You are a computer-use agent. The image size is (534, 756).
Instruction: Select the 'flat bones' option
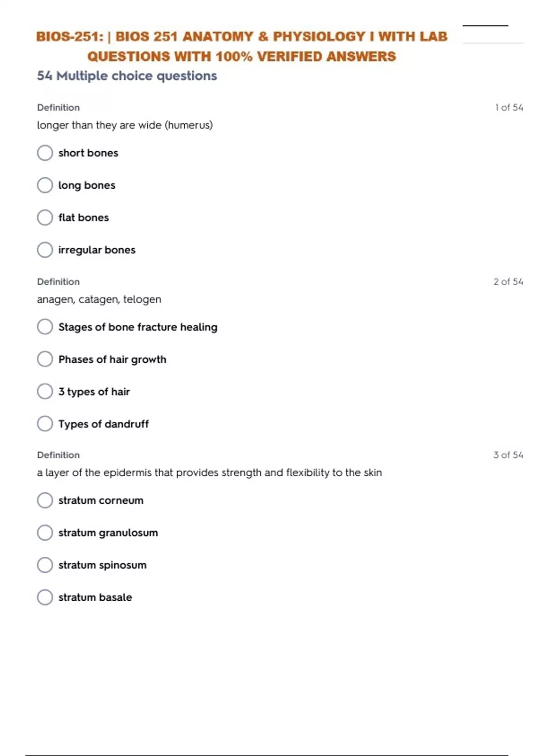[x=45, y=217]
